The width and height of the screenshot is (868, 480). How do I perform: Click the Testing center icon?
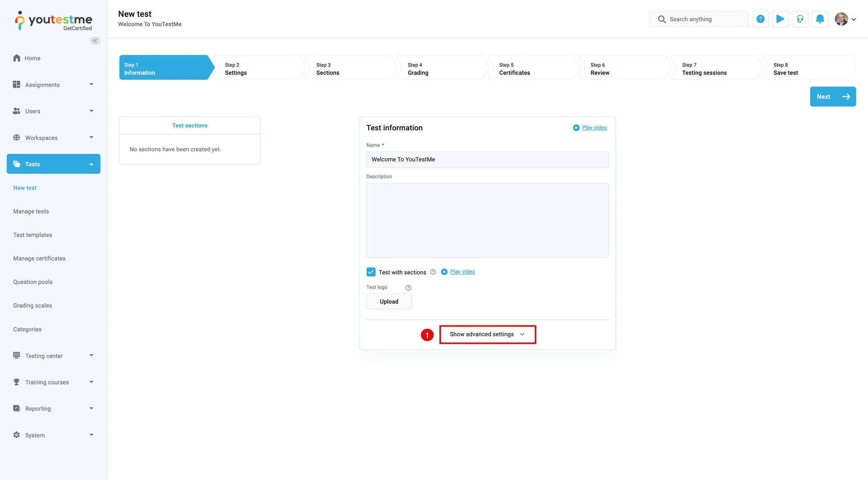pyautogui.click(x=17, y=356)
